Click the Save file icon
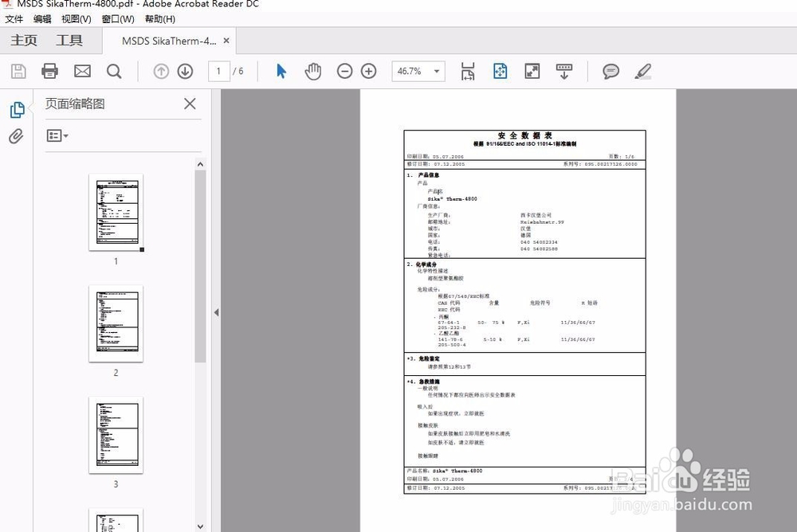Viewport: 797px width, 532px height. (x=18, y=71)
